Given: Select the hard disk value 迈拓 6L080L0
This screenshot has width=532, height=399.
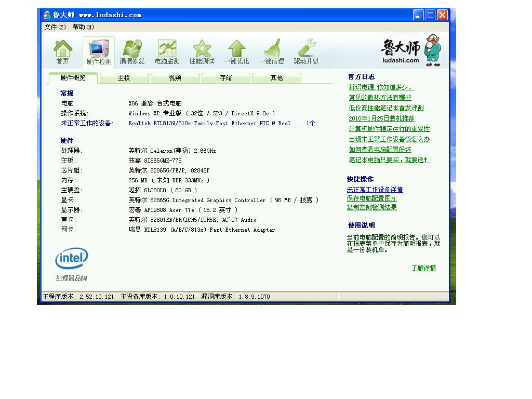Looking at the screenshot, I should [x=163, y=190].
